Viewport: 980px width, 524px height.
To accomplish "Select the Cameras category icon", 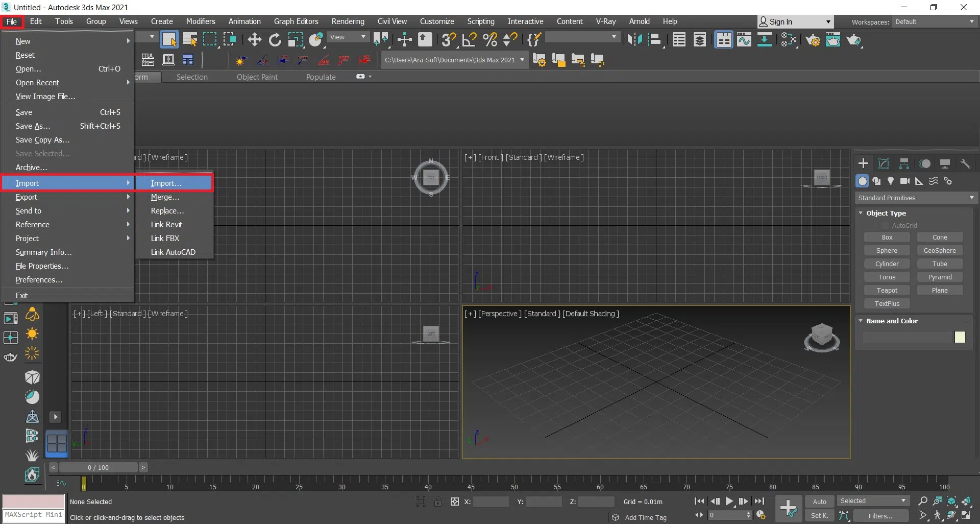I will [x=905, y=181].
